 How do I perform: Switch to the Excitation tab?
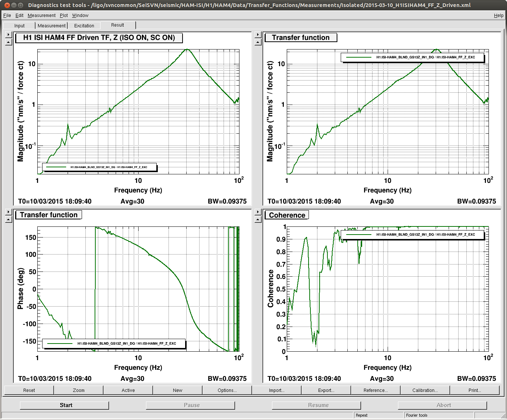(84, 25)
